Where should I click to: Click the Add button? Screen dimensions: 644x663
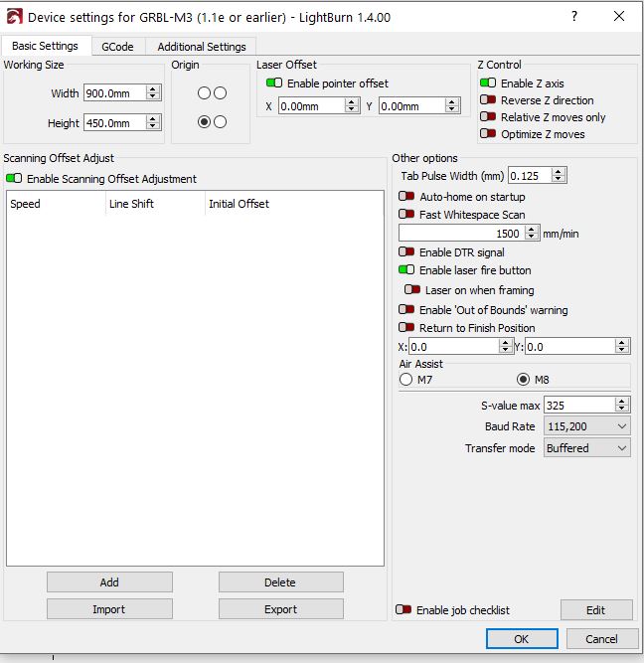coord(109,582)
